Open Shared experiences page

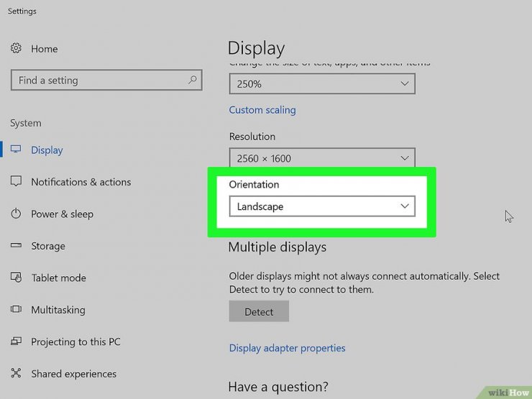73,374
